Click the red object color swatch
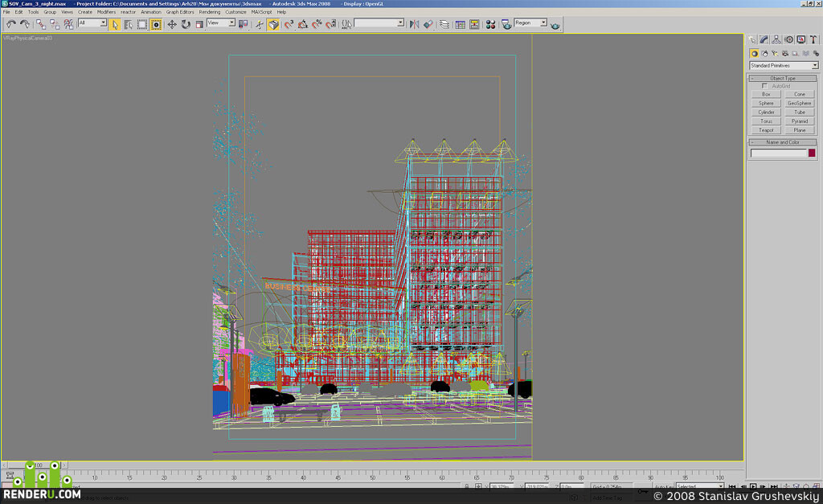Viewport: 823px width, 504px height. coord(812,153)
